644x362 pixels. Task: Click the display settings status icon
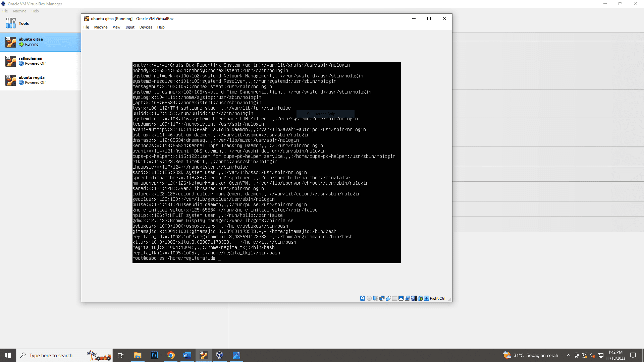click(x=401, y=298)
